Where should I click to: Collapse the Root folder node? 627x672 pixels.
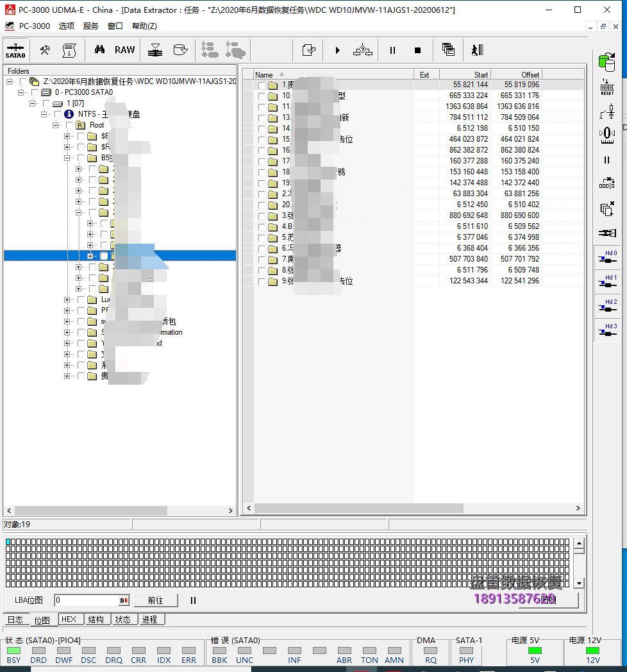(x=55, y=125)
